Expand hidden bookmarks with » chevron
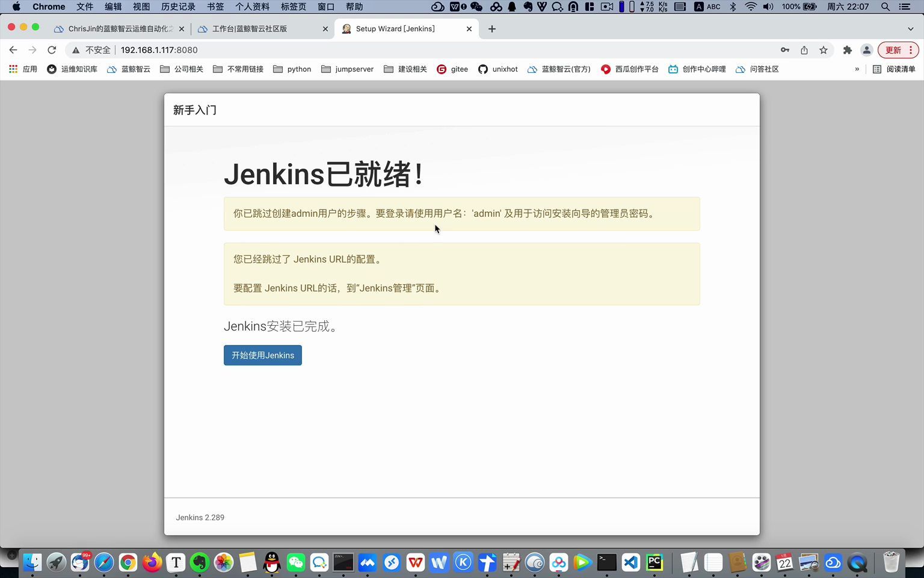The image size is (924, 578). tap(857, 69)
